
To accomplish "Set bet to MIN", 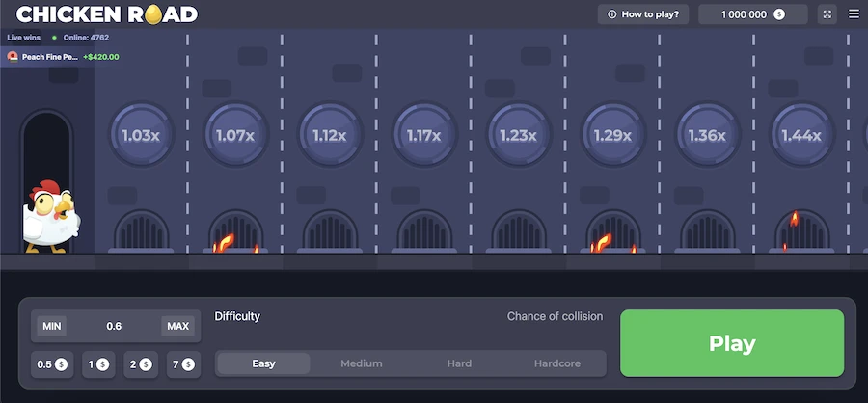I will coord(52,326).
